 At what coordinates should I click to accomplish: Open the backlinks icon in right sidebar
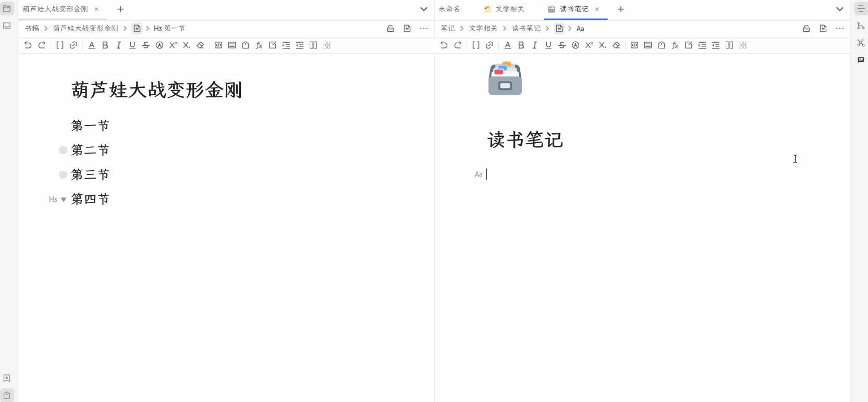coord(861,60)
